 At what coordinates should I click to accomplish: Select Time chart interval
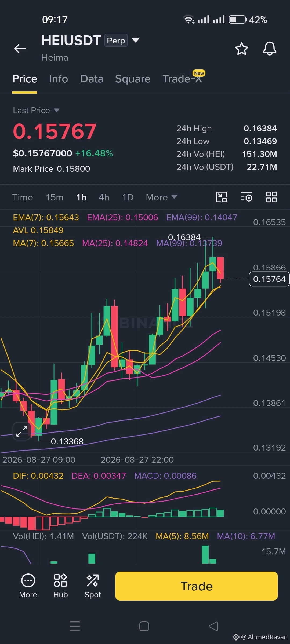(23, 197)
